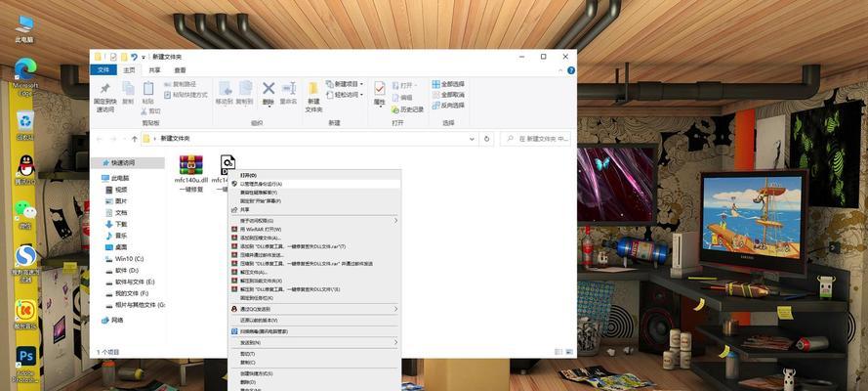Click the Cut (剪切) scissors item
The width and height of the screenshot is (868, 391).
tap(150, 111)
